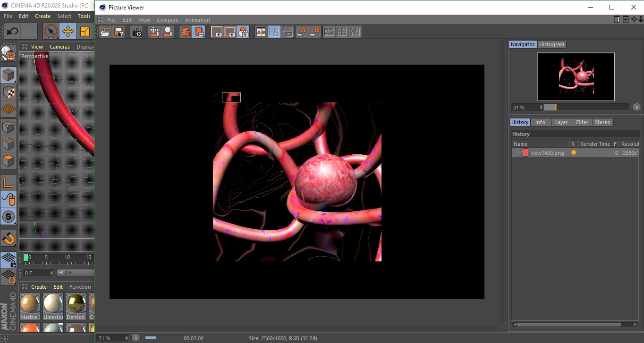The width and height of the screenshot is (644, 343).
Task: Click the Navigator preview thumbnail
Action: (576, 76)
